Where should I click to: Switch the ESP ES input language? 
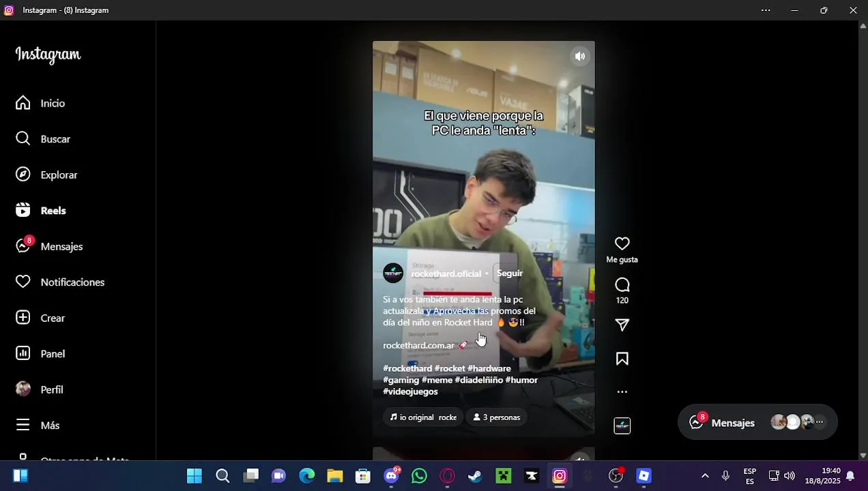[x=750, y=476]
